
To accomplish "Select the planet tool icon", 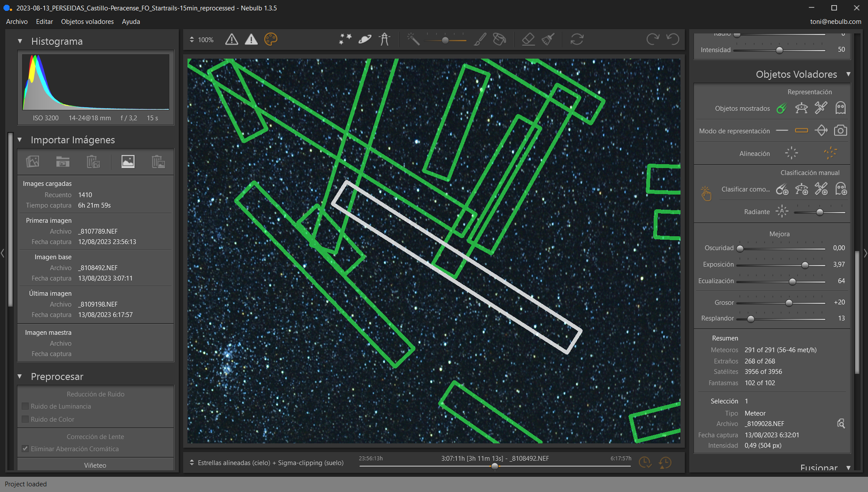I will pyautogui.click(x=365, y=40).
